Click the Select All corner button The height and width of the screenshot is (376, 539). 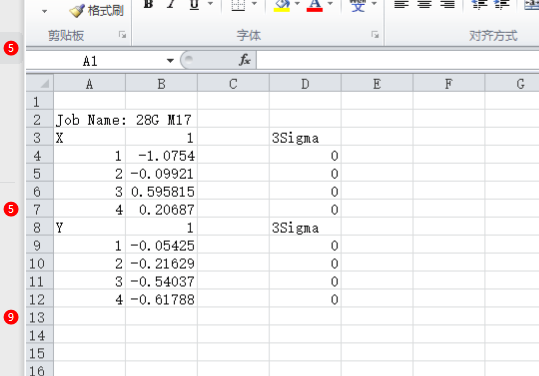coord(40,83)
